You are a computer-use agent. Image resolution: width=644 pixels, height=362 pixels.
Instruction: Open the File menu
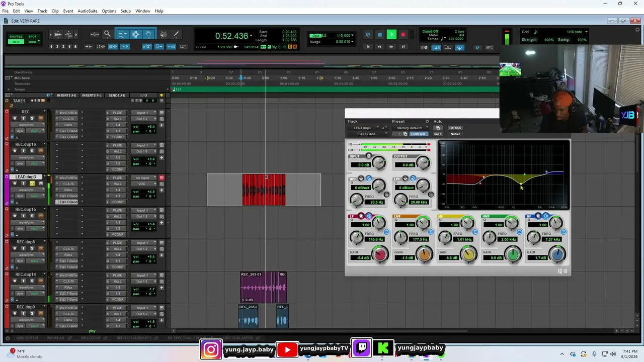[5, 11]
